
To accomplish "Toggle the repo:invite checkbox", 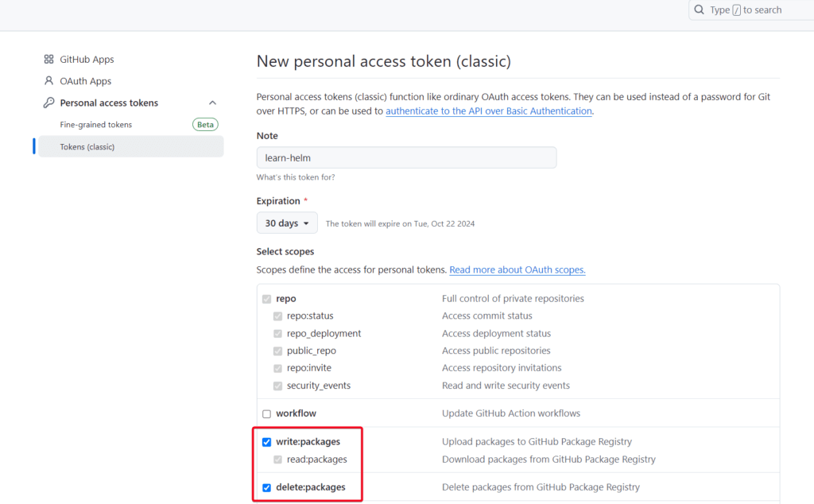I will tap(277, 368).
